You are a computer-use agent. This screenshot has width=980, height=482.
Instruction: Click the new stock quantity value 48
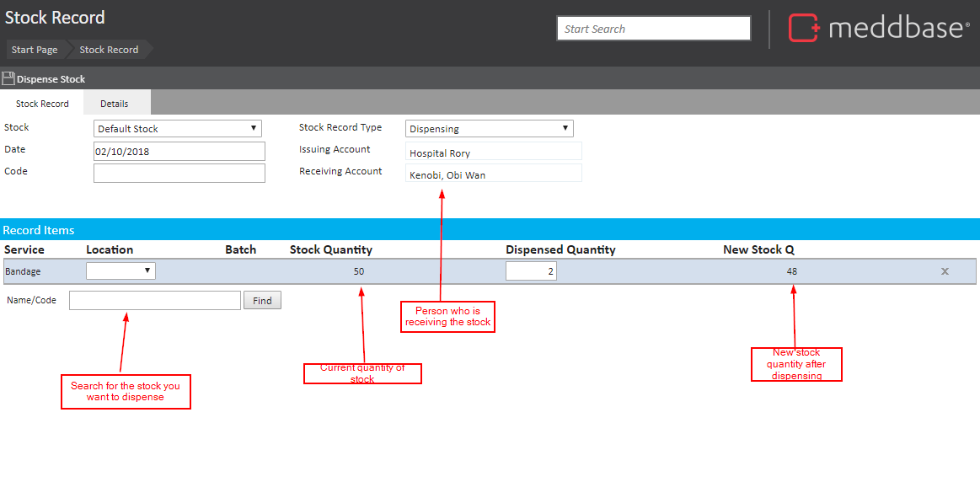792,271
